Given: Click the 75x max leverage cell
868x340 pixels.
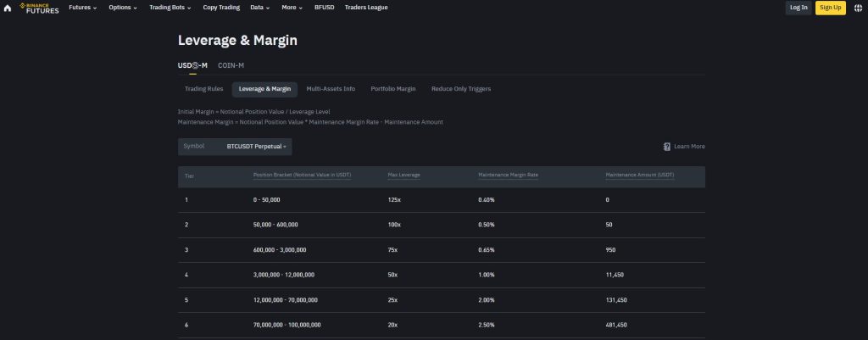Looking at the screenshot, I should point(392,250).
